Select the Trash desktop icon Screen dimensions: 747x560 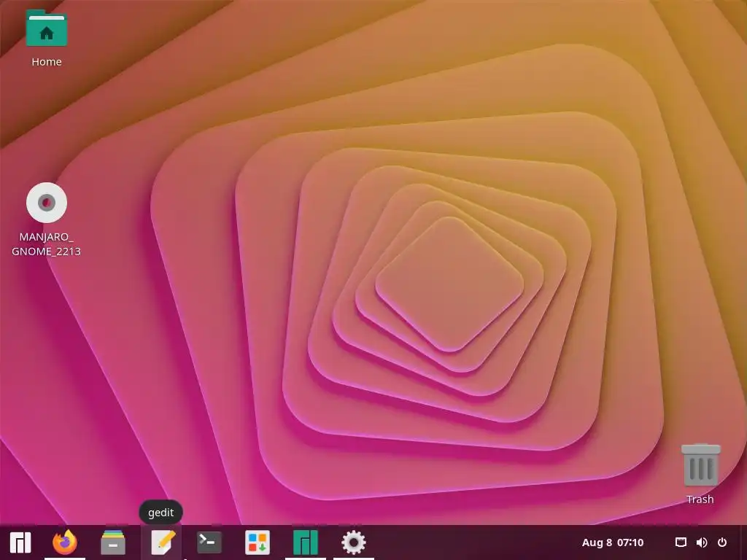tap(701, 464)
